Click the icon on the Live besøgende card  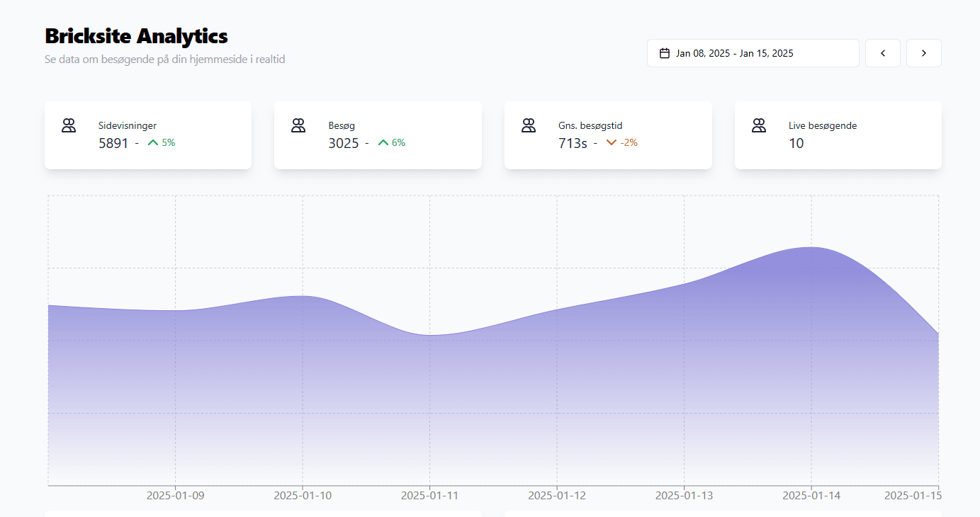point(759,125)
